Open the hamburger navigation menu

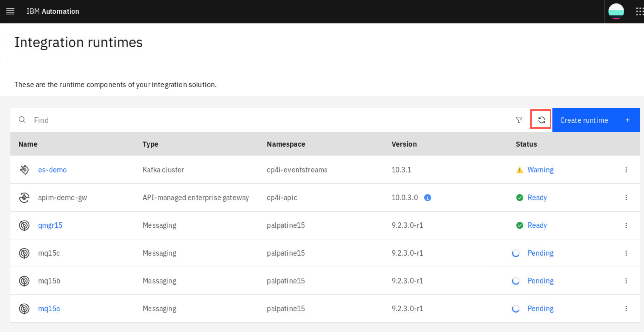(10, 11)
